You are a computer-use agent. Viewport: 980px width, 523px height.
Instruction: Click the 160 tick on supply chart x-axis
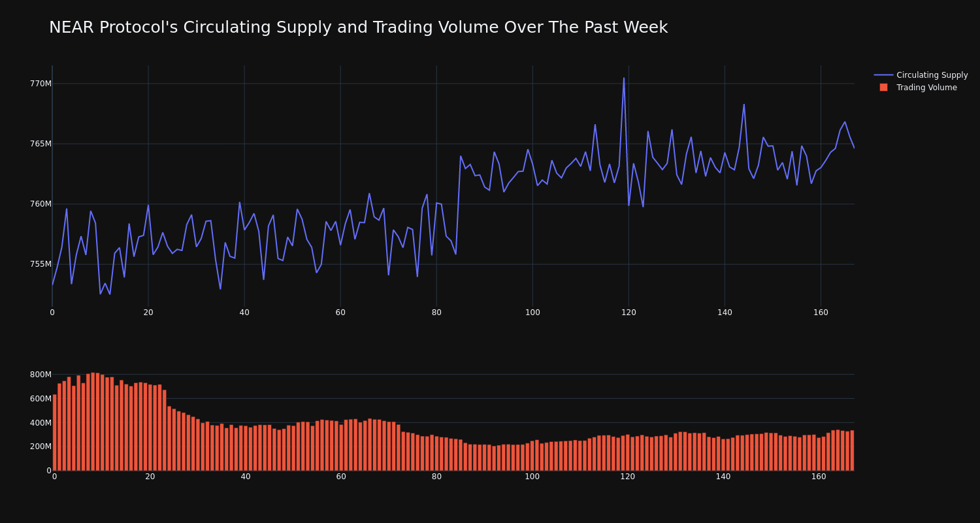[x=821, y=312]
